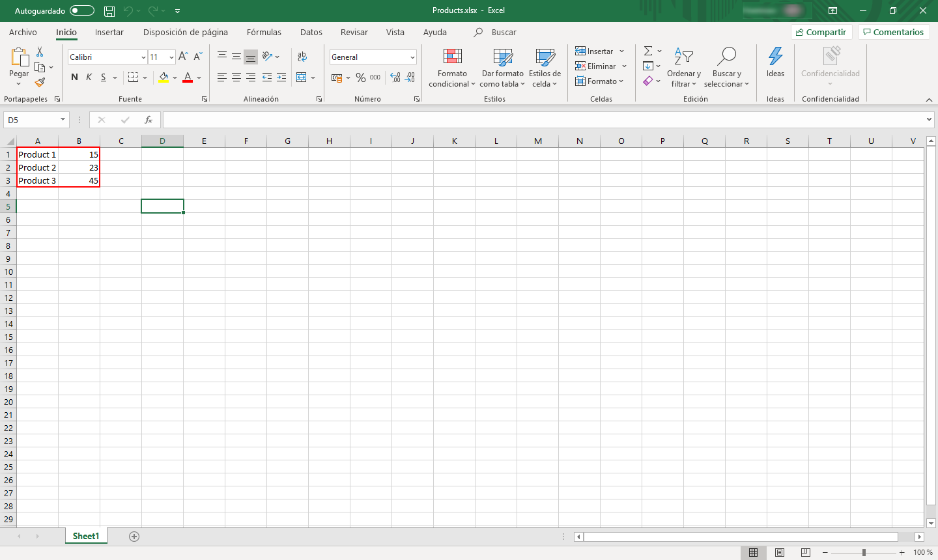Viewport: 938px width, 560px height.
Task: Click the Copy icon
Action: (x=40, y=67)
